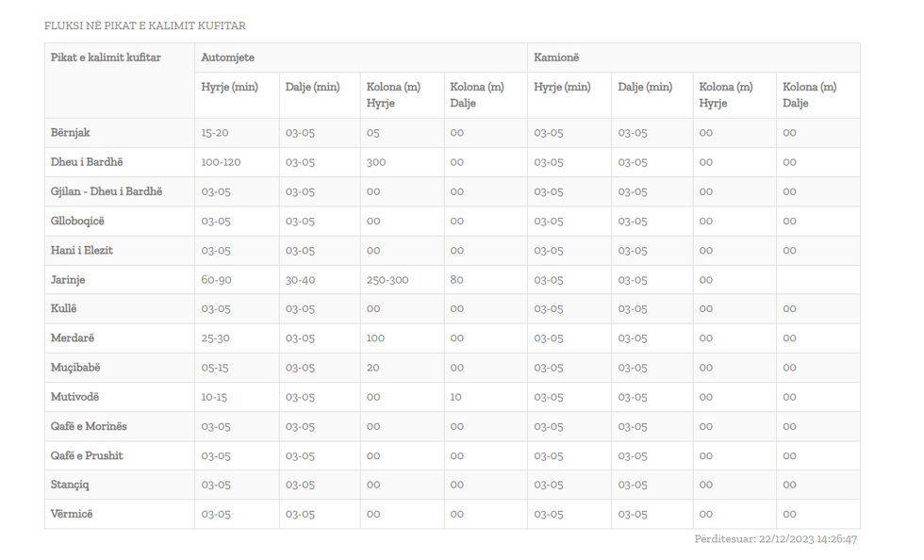Click the 15-20 cell in Bërnjak row

pos(215,133)
